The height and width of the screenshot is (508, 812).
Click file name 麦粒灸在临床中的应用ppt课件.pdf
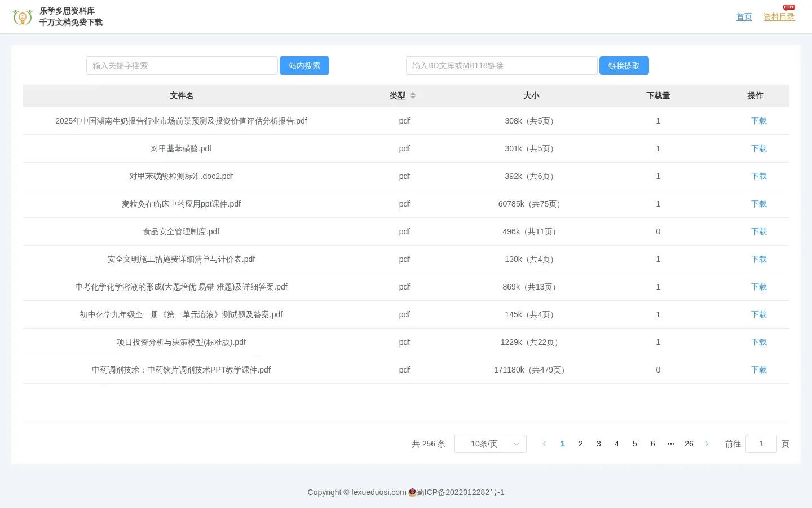click(182, 204)
